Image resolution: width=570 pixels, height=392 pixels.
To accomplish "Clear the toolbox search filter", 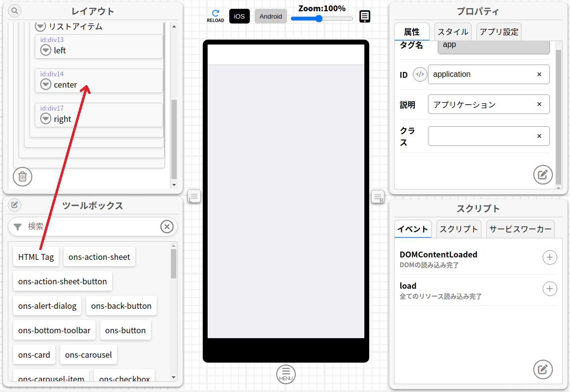I will [x=167, y=227].
